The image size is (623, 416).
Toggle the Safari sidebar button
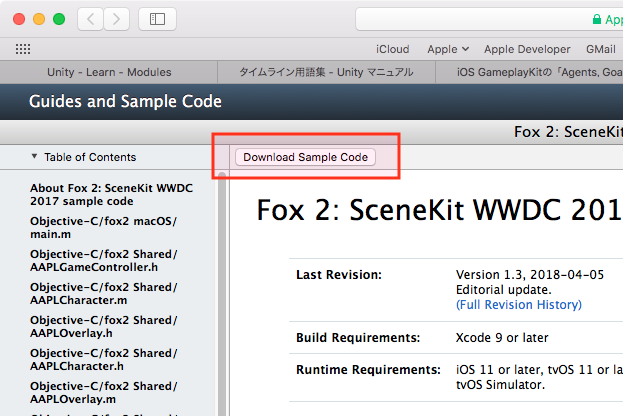coord(157,19)
